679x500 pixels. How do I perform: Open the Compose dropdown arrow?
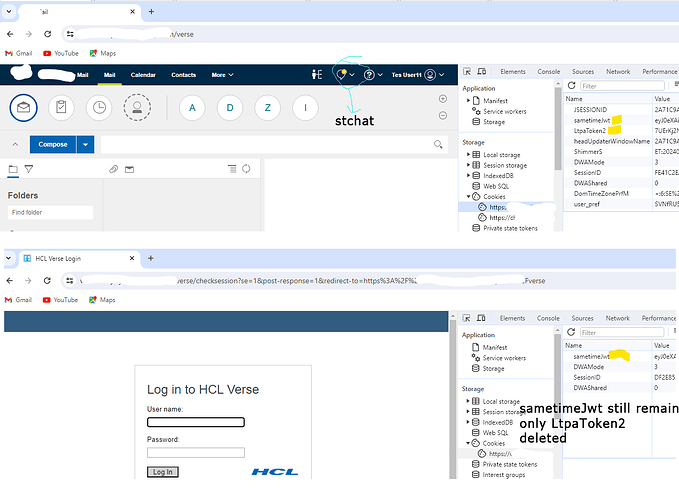(85, 144)
